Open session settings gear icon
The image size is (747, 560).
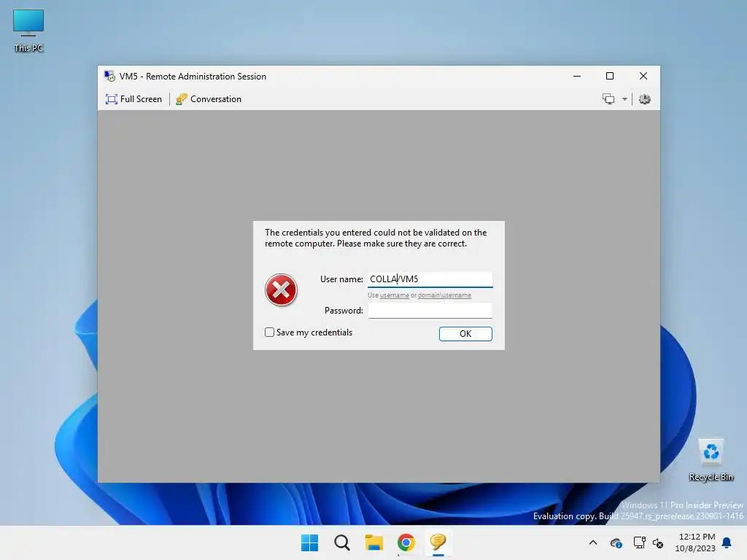(645, 99)
